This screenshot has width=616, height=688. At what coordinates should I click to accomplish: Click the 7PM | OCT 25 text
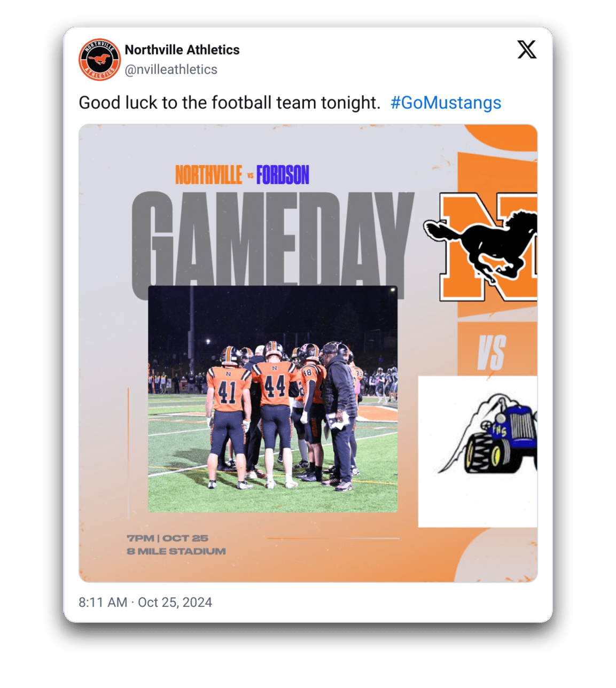click(x=167, y=538)
